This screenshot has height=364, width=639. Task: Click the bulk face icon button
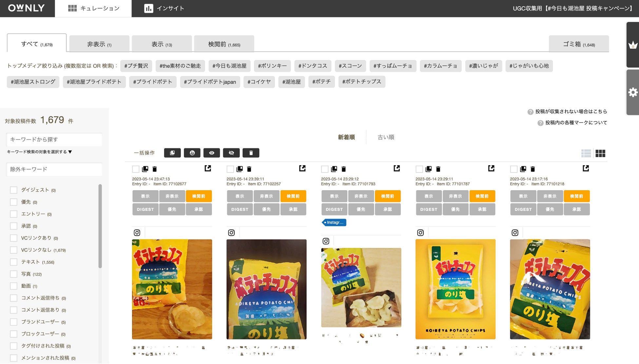tap(192, 153)
